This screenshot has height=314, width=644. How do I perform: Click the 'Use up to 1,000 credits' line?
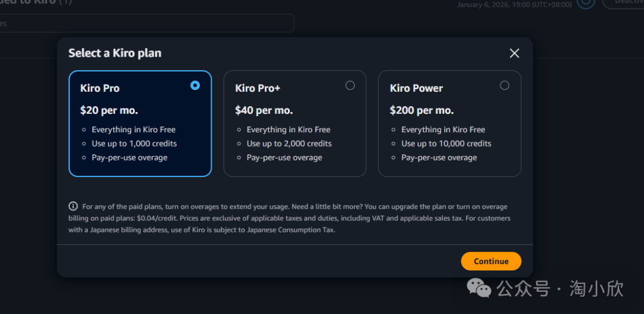point(134,144)
